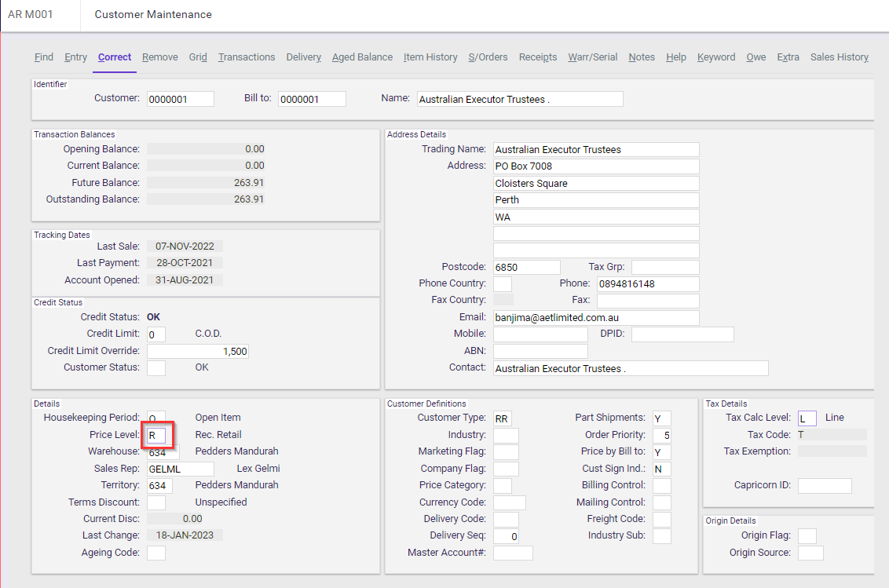Open the Sales History tab
Screen dimensions: 889x588
pos(839,57)
